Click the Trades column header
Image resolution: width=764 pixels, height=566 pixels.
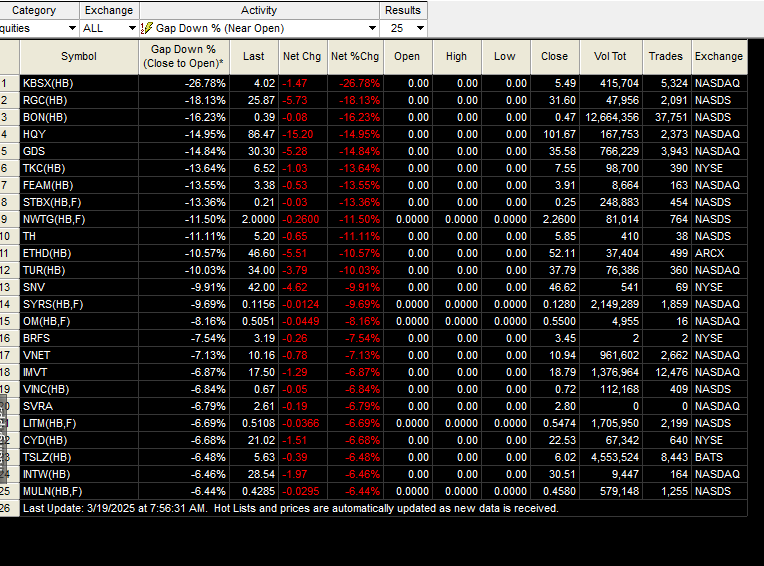(666, 57)
